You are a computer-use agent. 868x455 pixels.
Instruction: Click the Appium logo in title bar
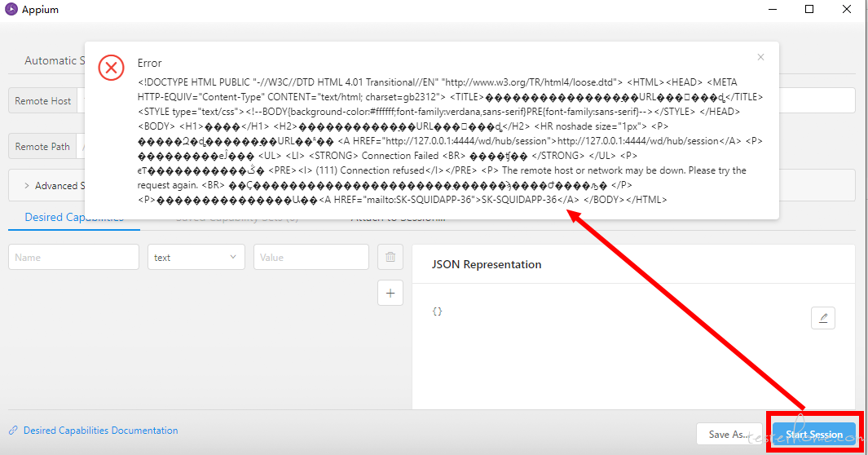(x=11, y=10)
